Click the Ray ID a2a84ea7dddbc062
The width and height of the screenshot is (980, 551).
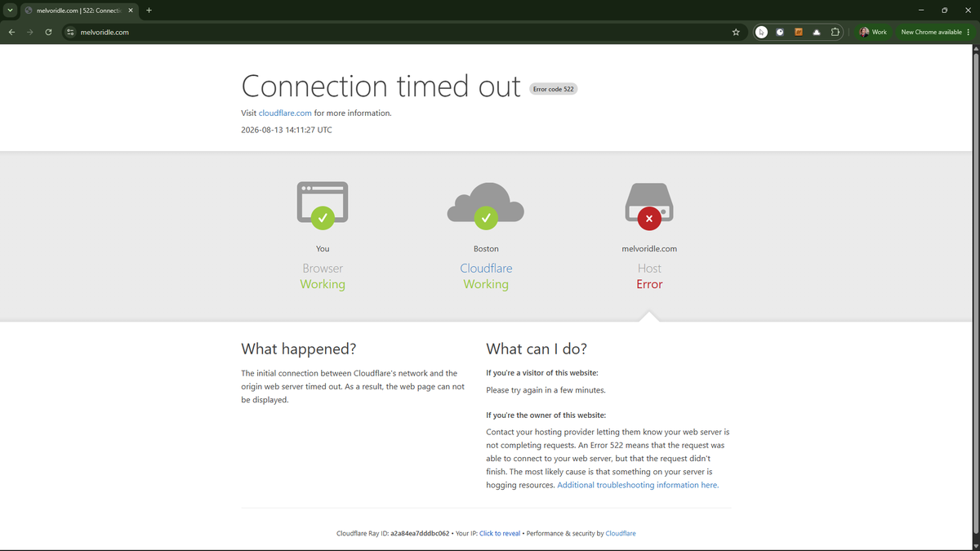[x=420, y=533]
